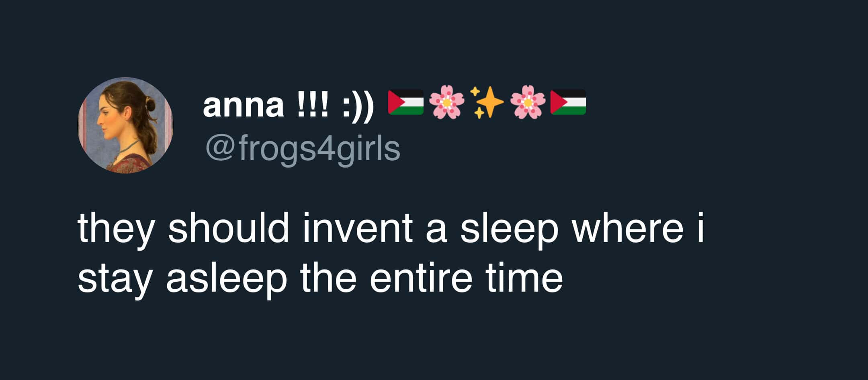
Task: Click the profile avatar portrait
Action: 125,125
